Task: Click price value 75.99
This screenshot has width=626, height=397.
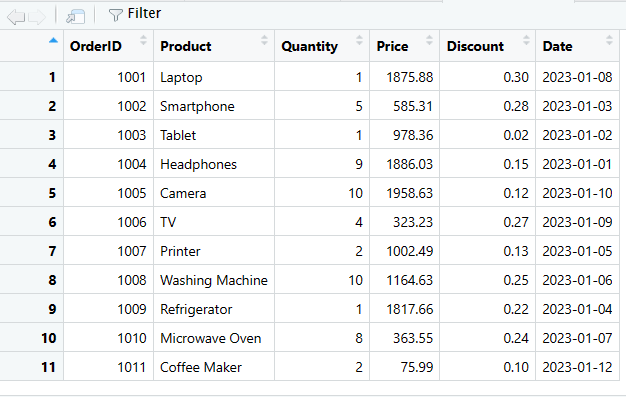Action: click(417, 367)
